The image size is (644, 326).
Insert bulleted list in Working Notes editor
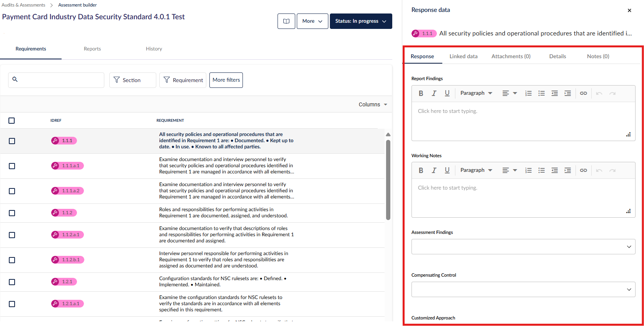click(541, 170)
